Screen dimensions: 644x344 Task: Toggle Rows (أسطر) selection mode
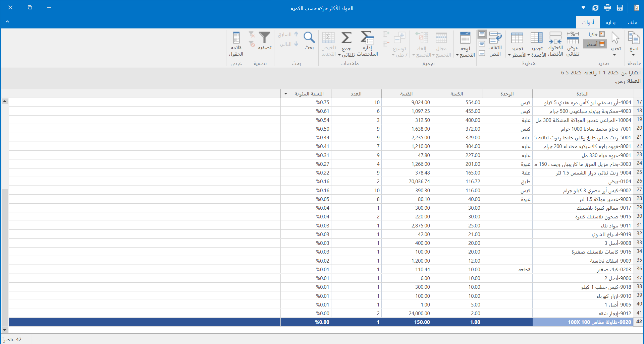pos(595,44)
